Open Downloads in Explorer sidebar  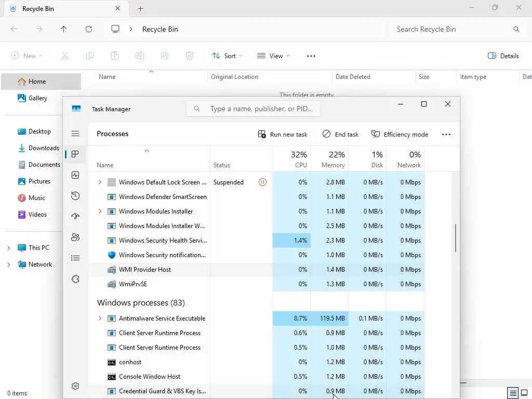coord(39,148)
